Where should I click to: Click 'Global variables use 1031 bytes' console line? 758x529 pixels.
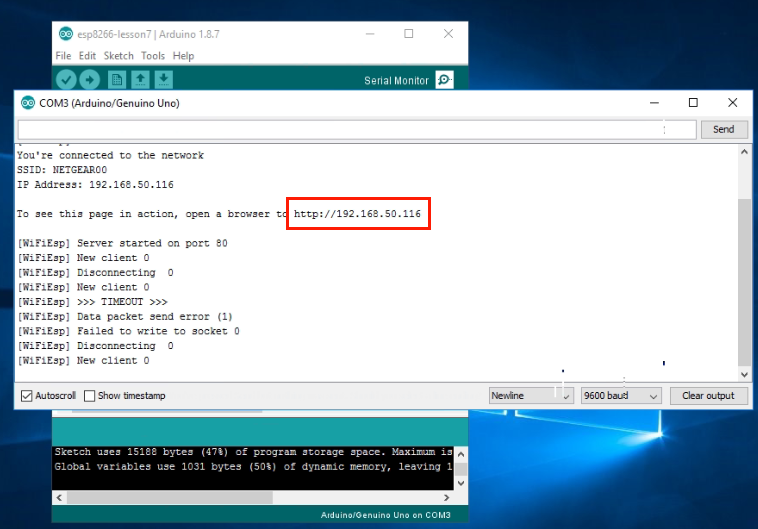click(x=253, y=467)
